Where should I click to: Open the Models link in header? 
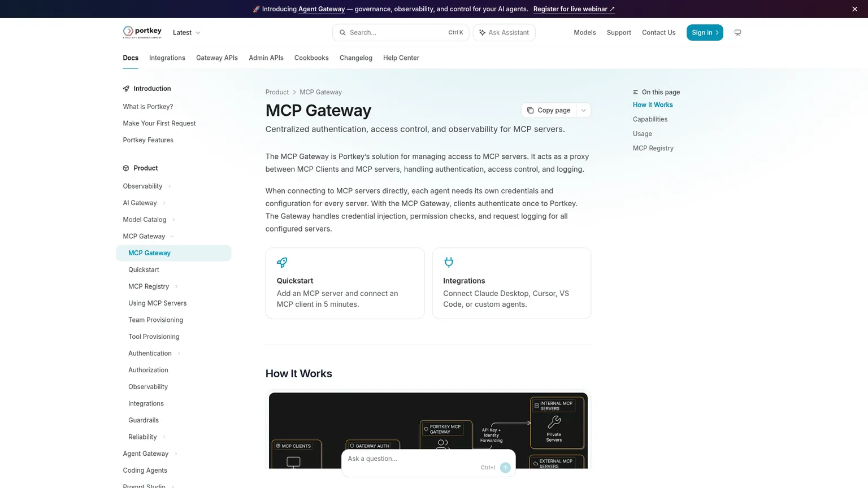coord(585,33)
